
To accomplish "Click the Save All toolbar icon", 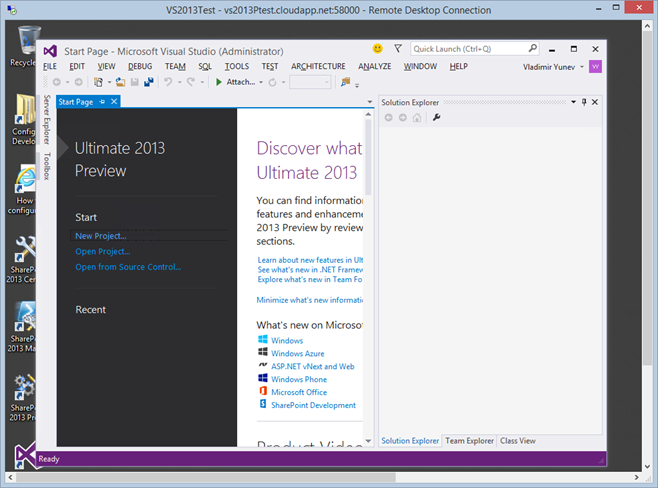I will 148,82.
